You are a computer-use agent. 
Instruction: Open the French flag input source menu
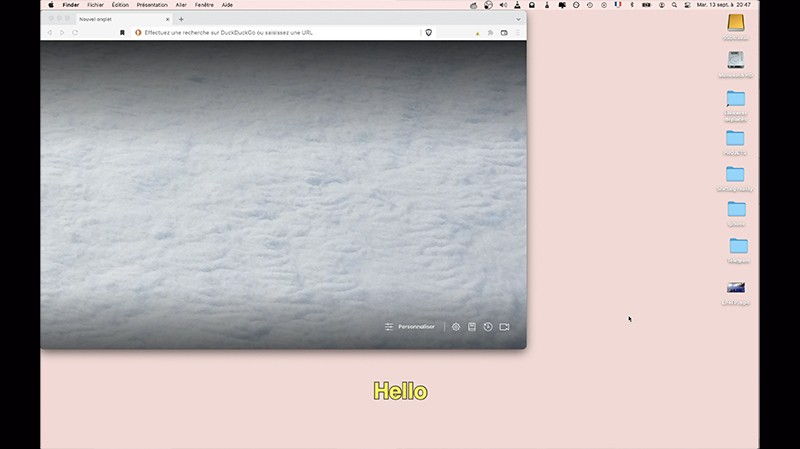tap(618, 5)
